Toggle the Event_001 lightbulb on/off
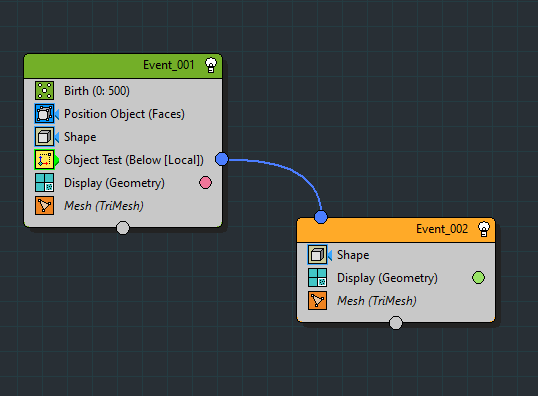This screenshot has width=538, height=396. pyautogui.click(x=211, y=65)
